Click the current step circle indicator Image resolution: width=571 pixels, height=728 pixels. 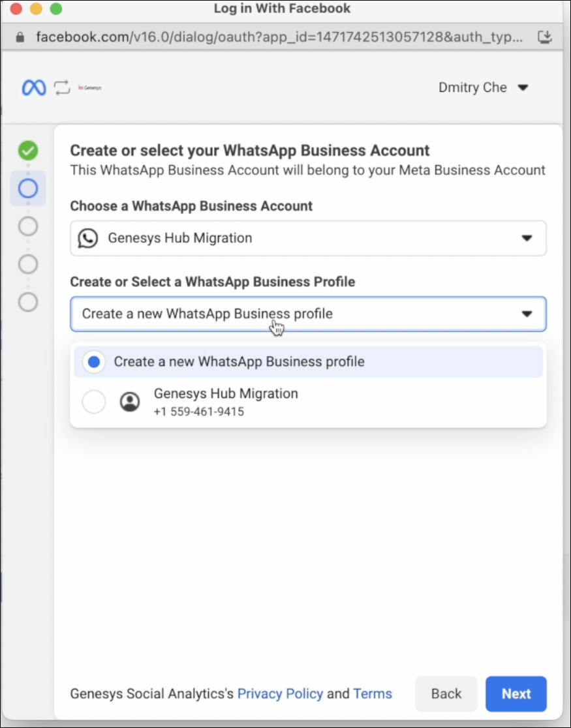click(28, 189)
